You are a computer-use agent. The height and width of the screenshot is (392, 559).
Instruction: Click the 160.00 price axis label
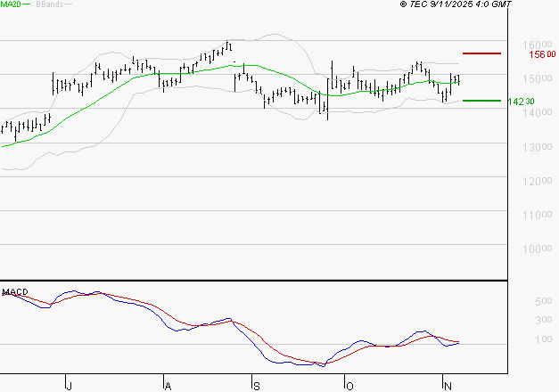click(538, 45)
